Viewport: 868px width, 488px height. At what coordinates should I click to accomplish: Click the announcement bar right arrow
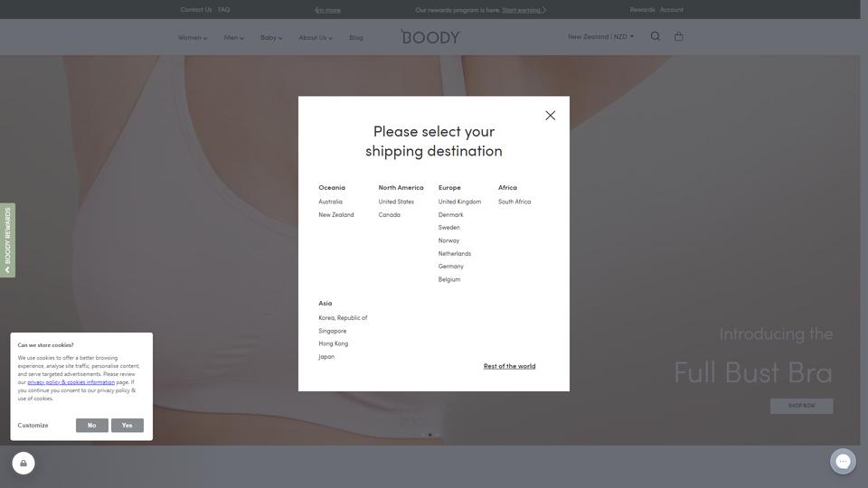[x=544, y=10]
